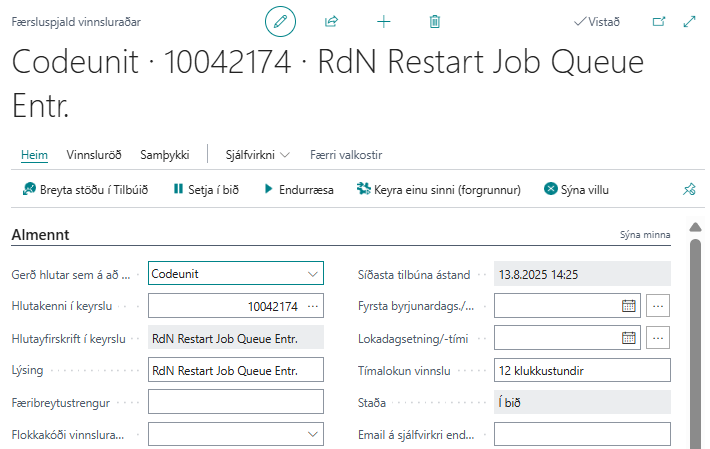Open calendar for Fyrsta byrjunardags field

tap(629, 305)
